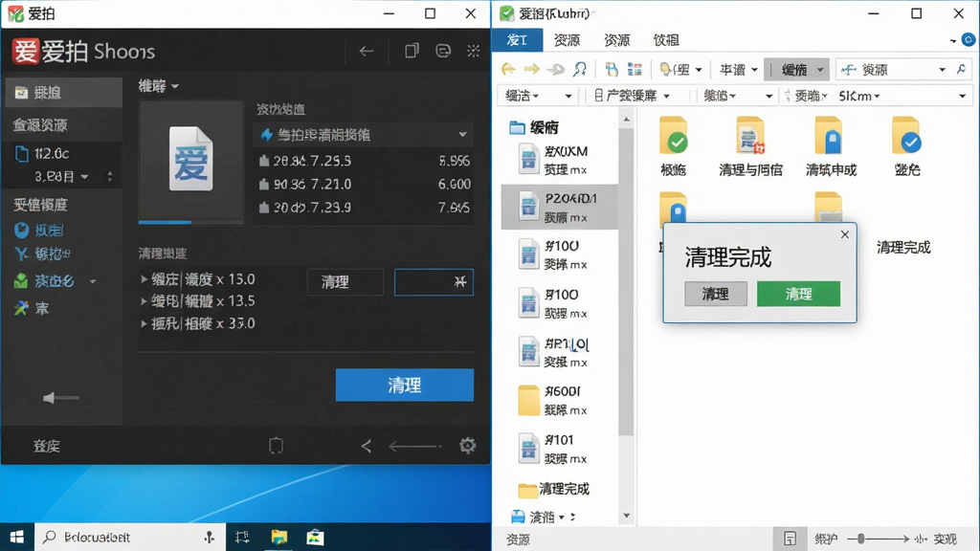
Task: Open the 5Km dropdown in explorer
Action: pos(859,96)
